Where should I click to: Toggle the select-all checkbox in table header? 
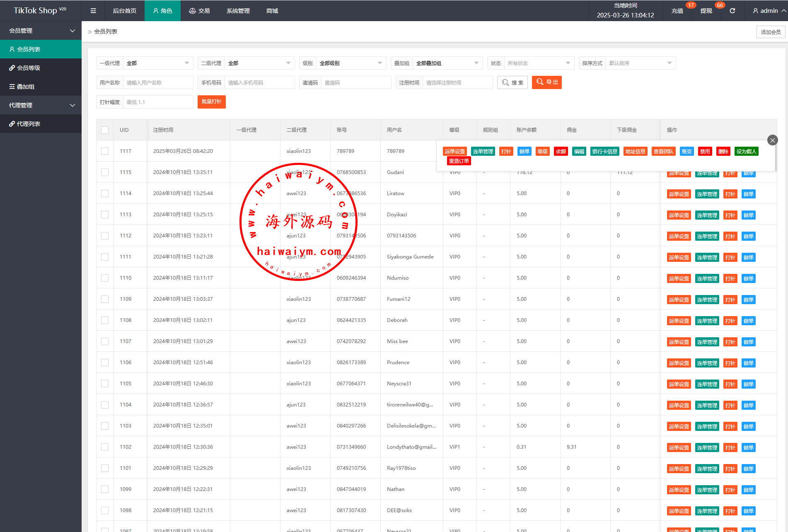pos(105,130)
